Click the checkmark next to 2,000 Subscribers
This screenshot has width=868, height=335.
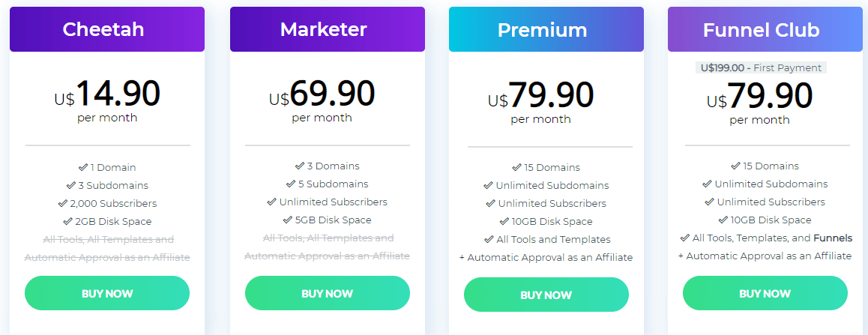pyautogui.click(x=63, y=203)
